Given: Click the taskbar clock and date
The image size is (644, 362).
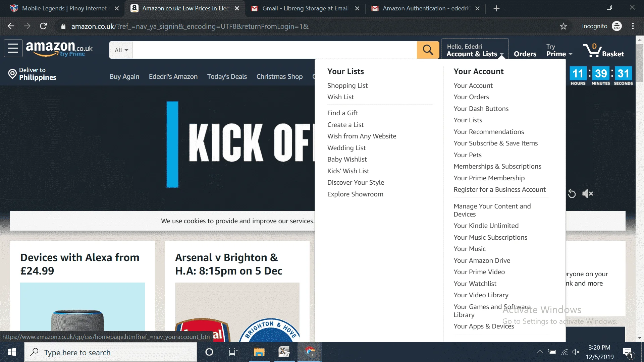Looking at the screenshot, I should click(599, 352).
